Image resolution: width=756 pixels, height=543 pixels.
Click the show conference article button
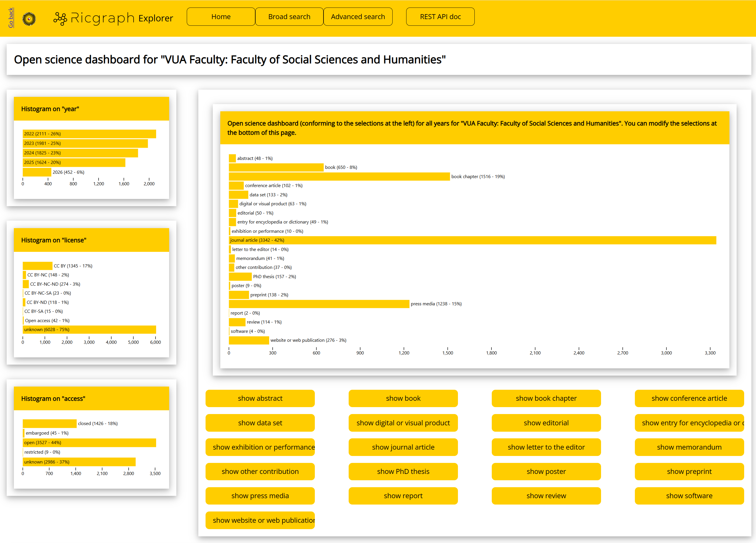[x=689, y=398]
